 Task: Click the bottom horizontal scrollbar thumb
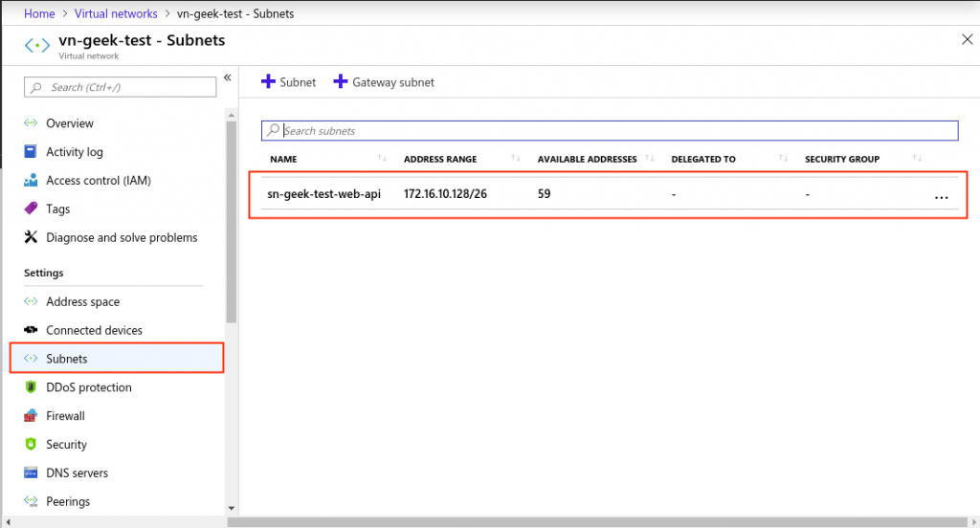click(597, 521)
